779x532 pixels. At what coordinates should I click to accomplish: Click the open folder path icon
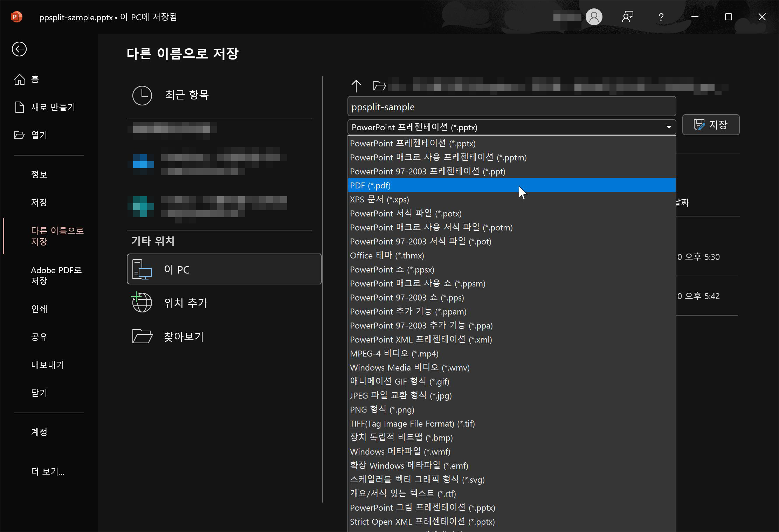(379, 86)
